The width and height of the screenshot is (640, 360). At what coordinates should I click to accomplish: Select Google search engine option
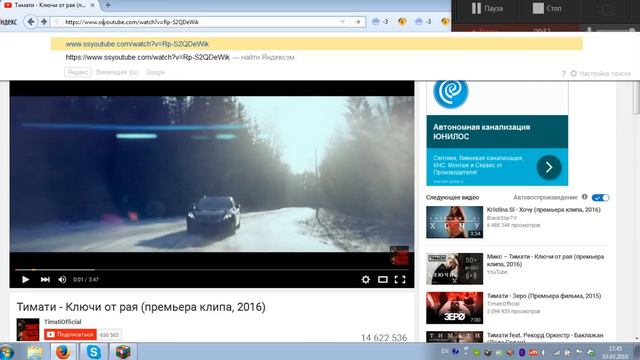coord(155,72)
